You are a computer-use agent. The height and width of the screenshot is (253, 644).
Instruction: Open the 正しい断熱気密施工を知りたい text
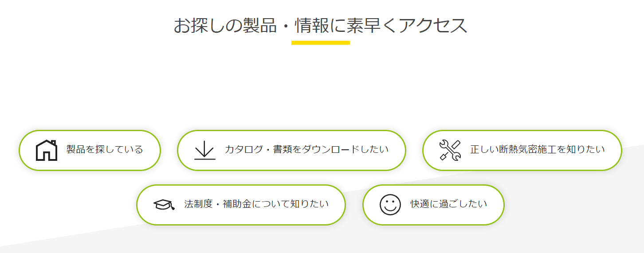[x=538, y=150]
